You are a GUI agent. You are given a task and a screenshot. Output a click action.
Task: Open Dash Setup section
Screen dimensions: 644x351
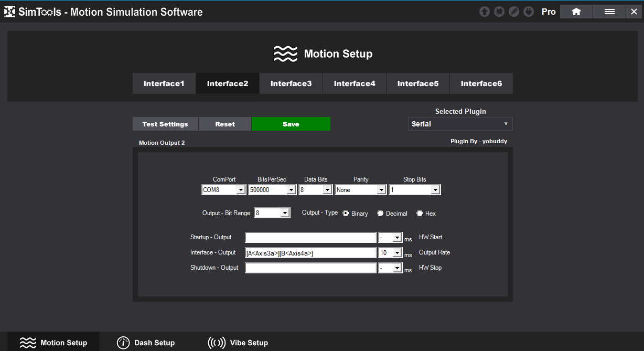146,343
